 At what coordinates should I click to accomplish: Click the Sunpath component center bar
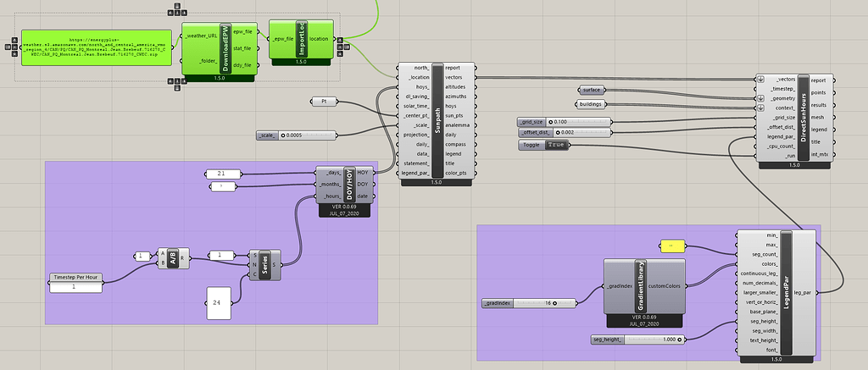(x=437, y=120)
